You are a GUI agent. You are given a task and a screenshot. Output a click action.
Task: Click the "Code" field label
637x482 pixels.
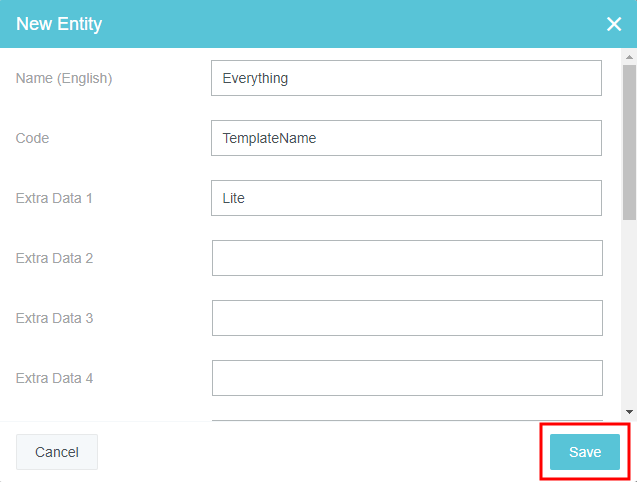pos(32,138)
